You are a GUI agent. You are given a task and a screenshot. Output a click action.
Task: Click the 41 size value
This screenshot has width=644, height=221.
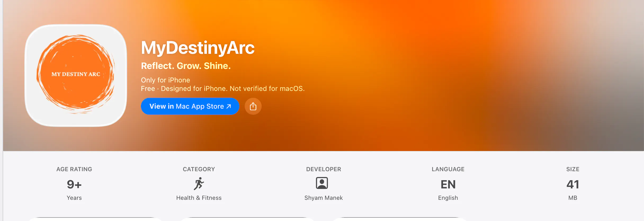573,184
